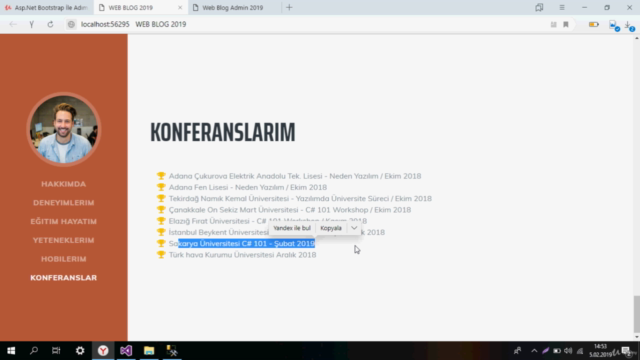Open the reader mode icon in address bar
Screen dimensions: 640x360
[x=553, y=24]
